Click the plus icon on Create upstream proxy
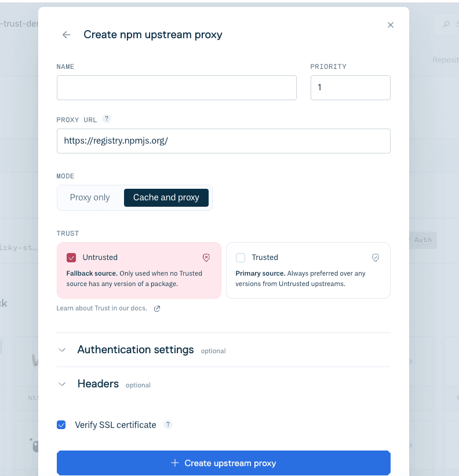Image resolution: width=459 pixels, height=476 pixels. [175, 463]
